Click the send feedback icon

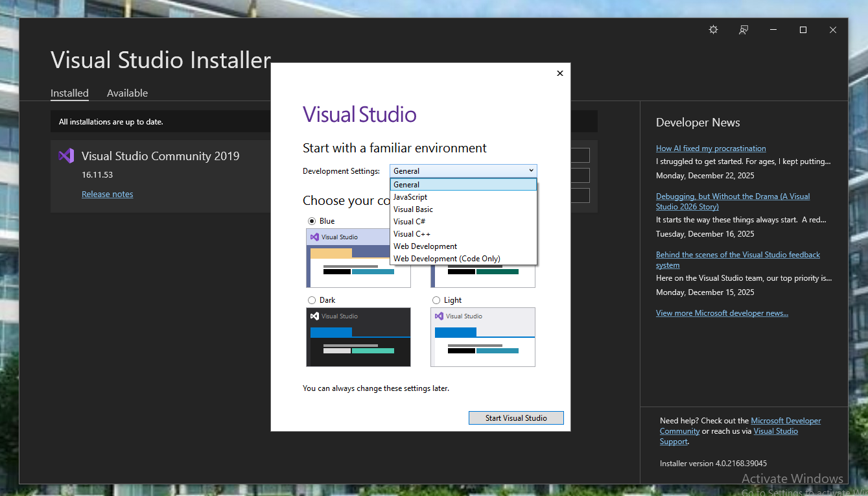coord(744,30)
